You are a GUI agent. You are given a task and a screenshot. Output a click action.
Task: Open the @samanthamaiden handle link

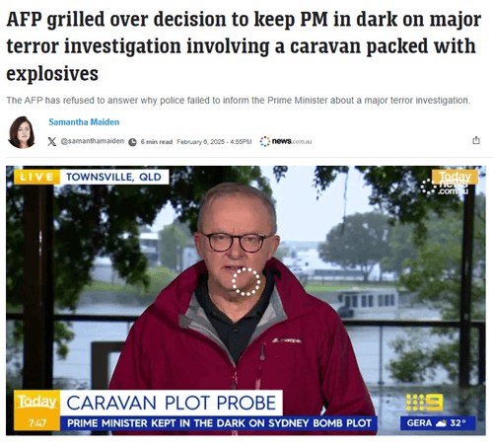93,141
